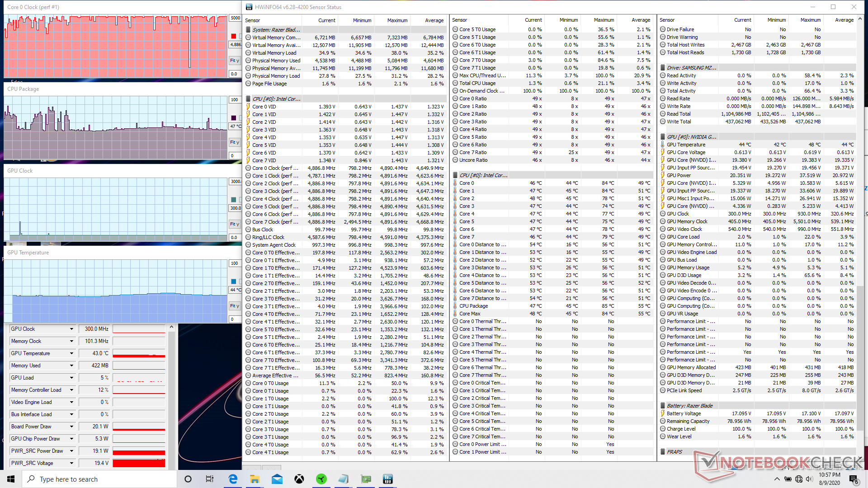Screen dimensions: 868x488
Task: Click Fit y in GPU Temperature graph
Action: (235, 306)
